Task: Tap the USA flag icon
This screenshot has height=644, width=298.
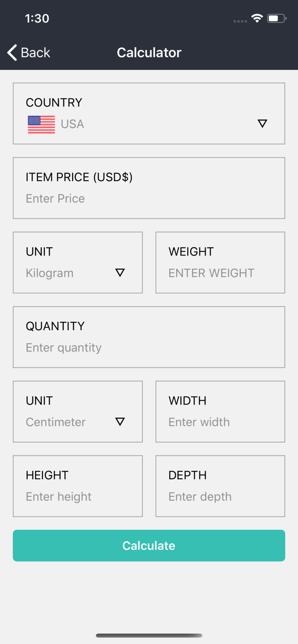Action: (41, 124)
